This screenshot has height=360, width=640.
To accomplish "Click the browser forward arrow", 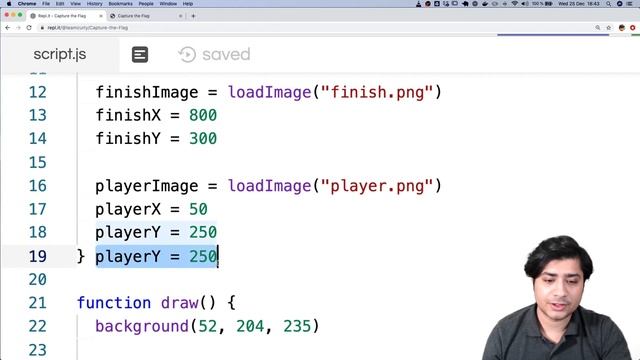I will click(x=18, y=28).
